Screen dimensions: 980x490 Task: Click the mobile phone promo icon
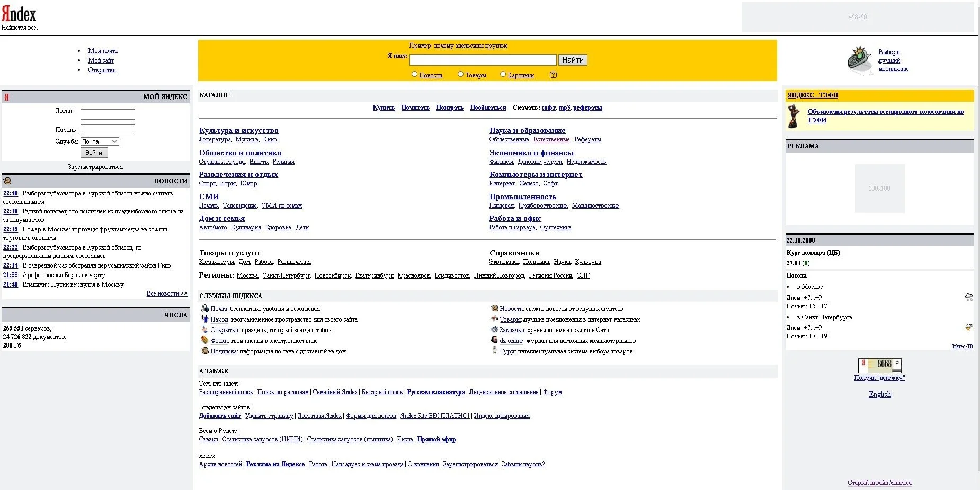pyautogui.click(x=859, y=60)
